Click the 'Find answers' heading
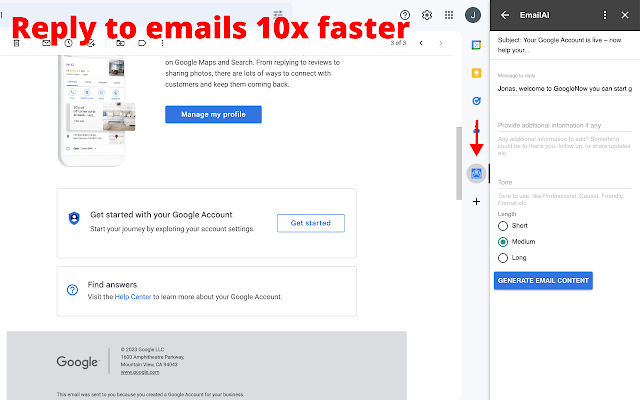 112,284
